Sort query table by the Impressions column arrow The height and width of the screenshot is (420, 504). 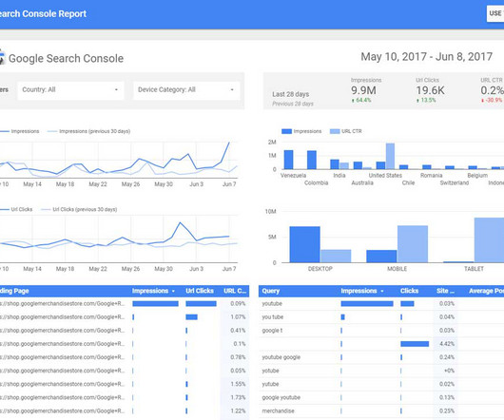click(x=382, y=291)
